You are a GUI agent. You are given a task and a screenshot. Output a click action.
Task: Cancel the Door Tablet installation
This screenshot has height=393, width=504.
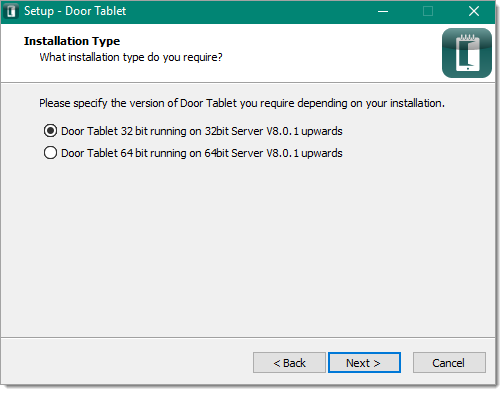point(449,363)
